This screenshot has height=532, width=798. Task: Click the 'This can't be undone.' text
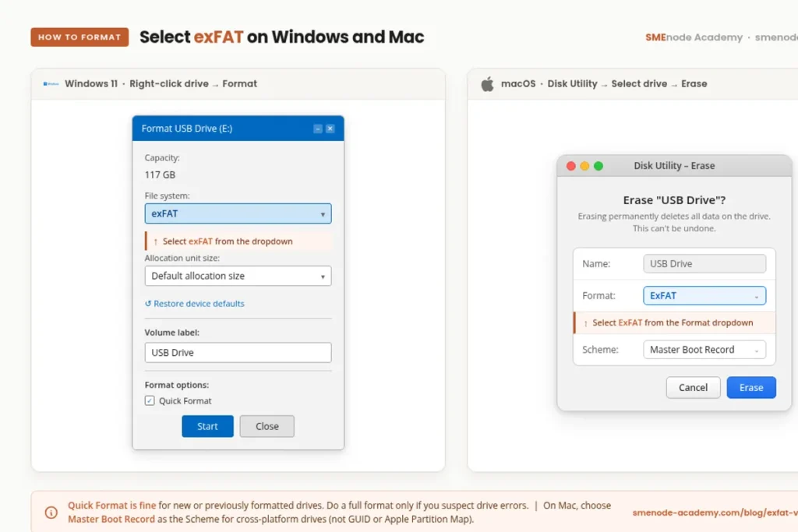[674, 228]
